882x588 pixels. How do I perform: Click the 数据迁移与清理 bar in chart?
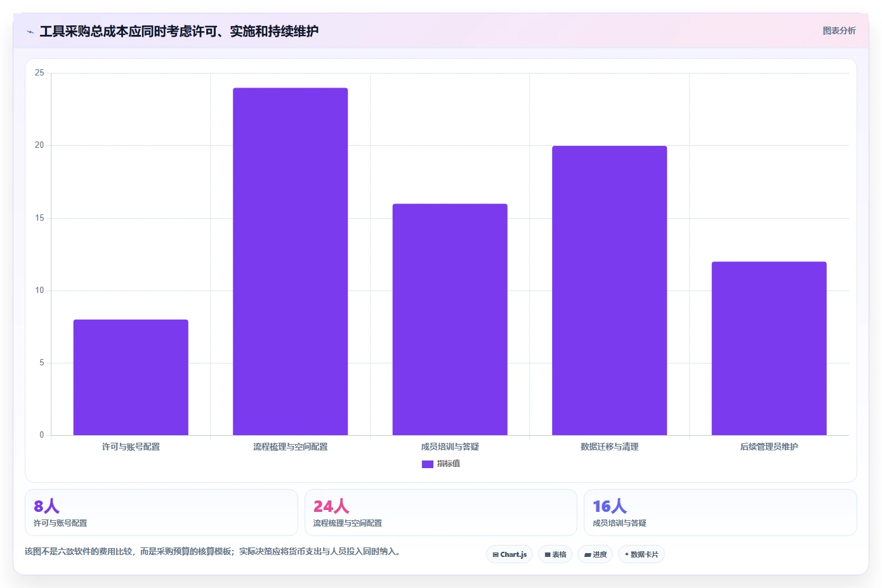(609, 291)
